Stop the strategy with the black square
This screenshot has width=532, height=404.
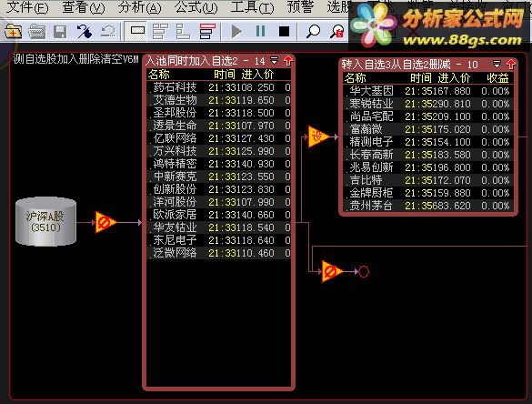click(x=284, y=32)
